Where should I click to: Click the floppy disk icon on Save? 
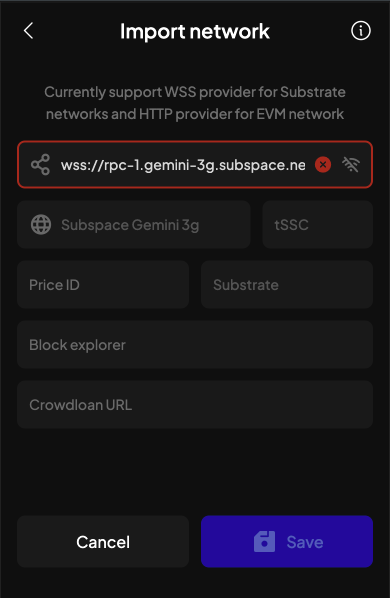pyautogui.click(x=264, y=542)
